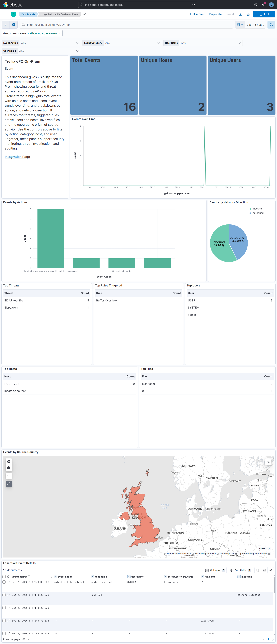
Task: Expand the map layers panel icon
Action: [268, 462]
